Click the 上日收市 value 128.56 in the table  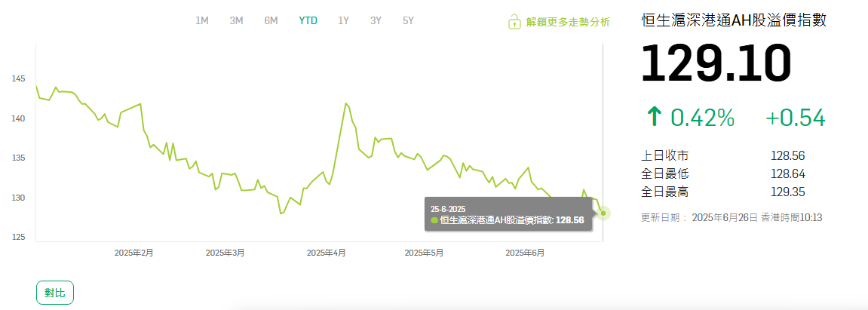point(787,156)
